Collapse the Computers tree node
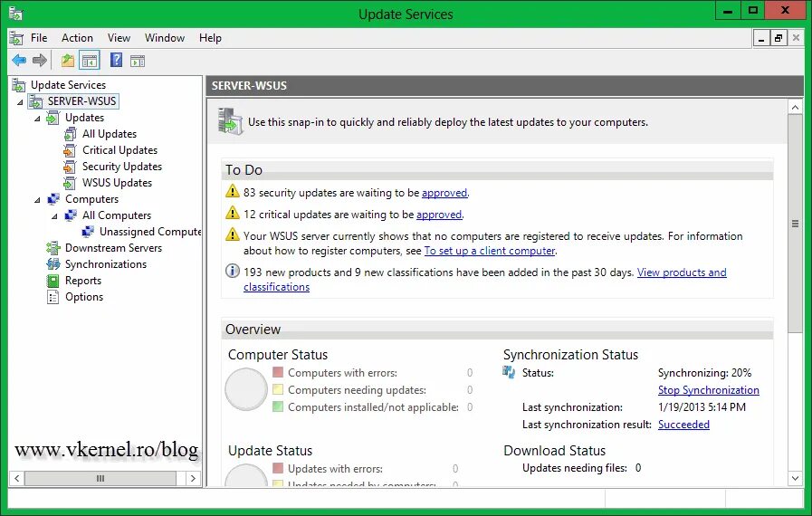 pyautogui.click(x=37, y=200)
